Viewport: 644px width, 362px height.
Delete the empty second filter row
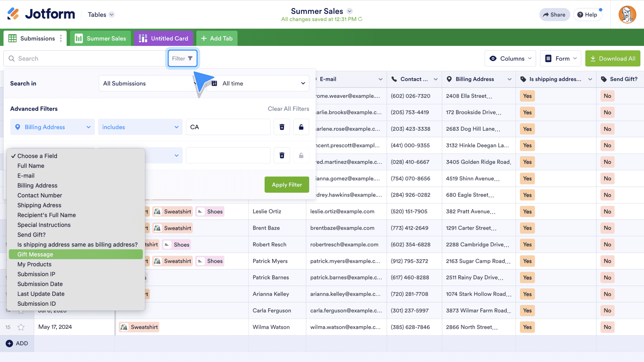point(282,156)
